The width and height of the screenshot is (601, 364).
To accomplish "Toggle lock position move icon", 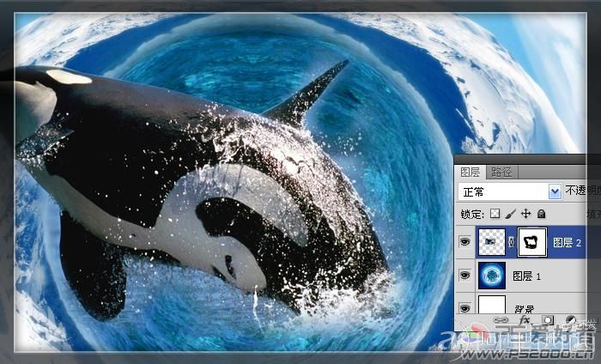I will coord(525,214).
